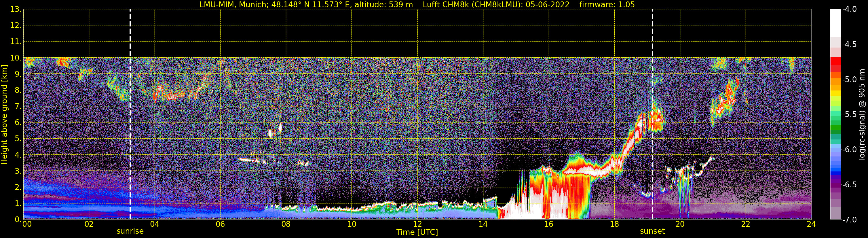Click the 24 hour tick on time axis

click(x=811, y=224)
